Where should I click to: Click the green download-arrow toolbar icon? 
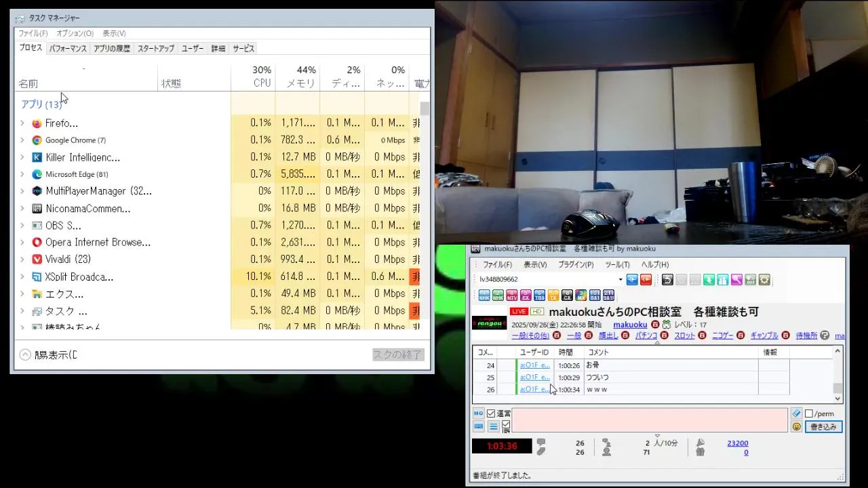(709, 279)
